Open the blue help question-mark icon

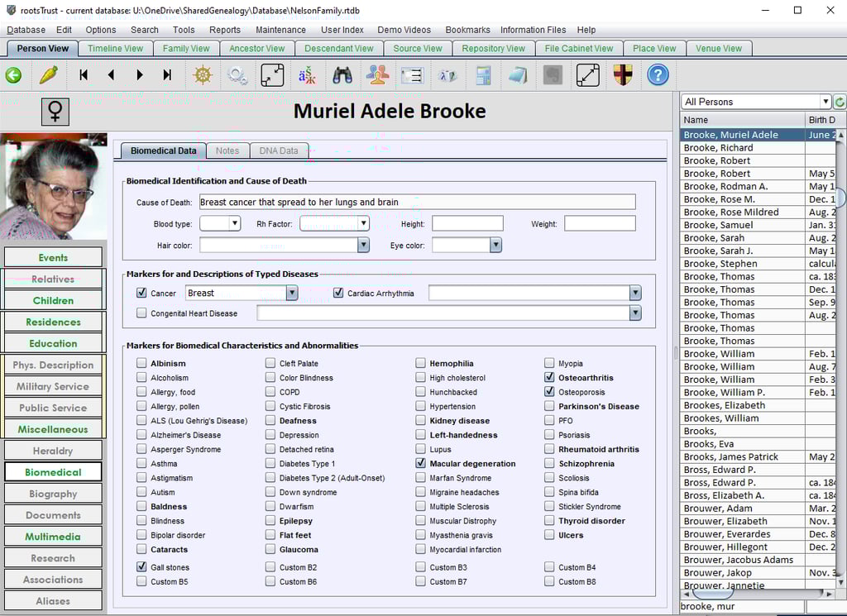[x=658, y=75]
